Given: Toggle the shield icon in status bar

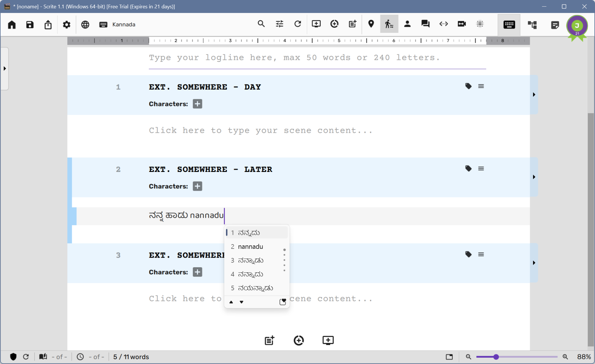Looking at the screenshot, I should point(13,357).
